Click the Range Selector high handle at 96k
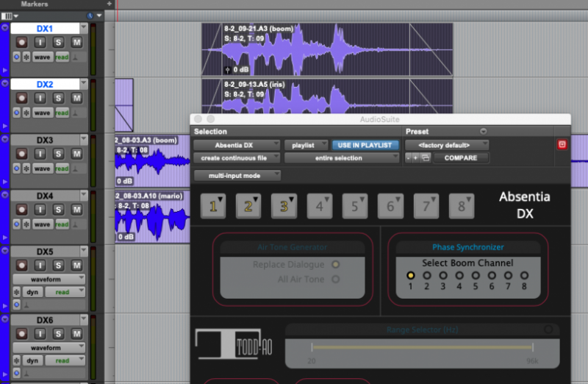This screenshot has height=384, width=588. pos(532,347)
